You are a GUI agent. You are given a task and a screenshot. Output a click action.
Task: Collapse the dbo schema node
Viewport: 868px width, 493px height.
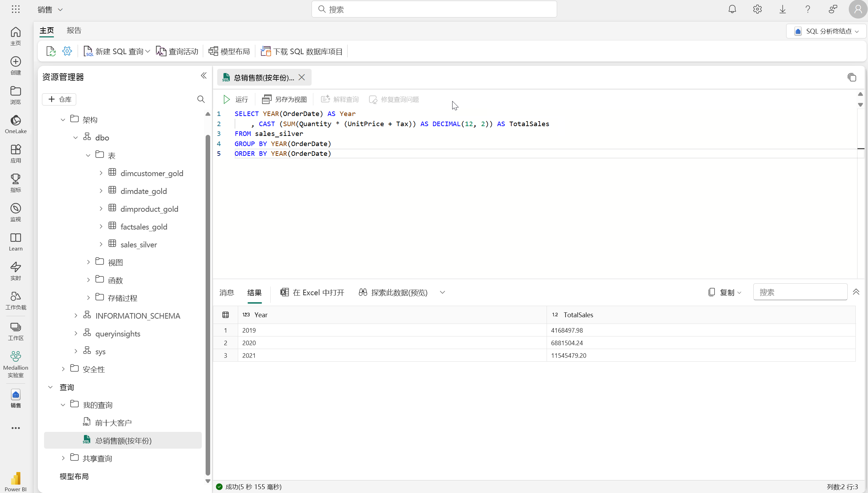[x=76, y=138]
